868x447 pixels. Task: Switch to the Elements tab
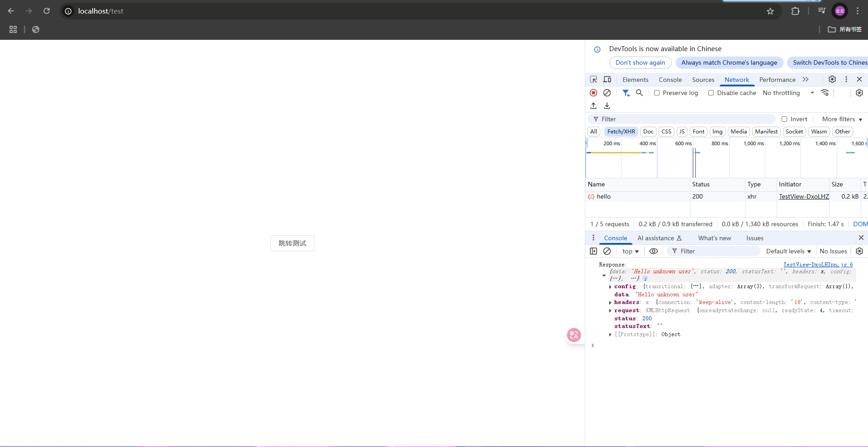click(635, 79)
